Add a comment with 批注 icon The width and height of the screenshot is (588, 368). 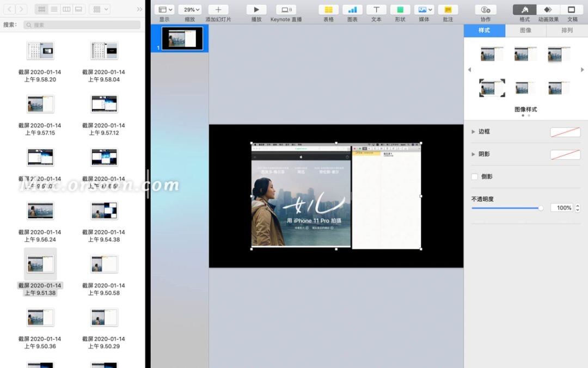[448, 9]
